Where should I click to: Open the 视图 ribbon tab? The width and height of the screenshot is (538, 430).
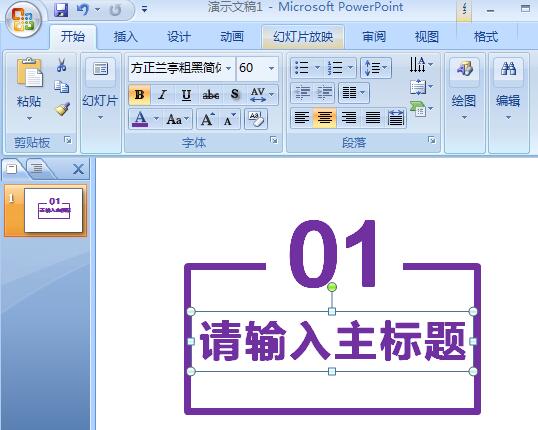pos(427,37)
